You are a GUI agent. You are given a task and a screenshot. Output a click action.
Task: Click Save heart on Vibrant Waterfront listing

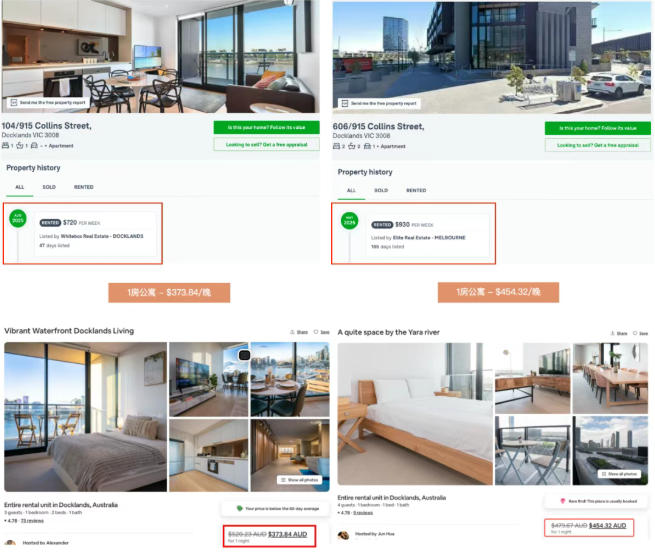click(316, 332)
